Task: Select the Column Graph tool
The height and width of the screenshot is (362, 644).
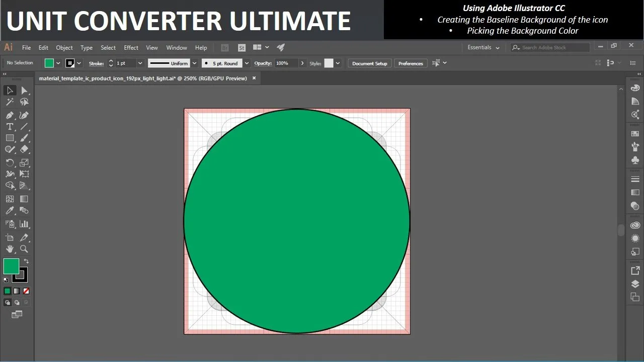Action: [x=24, y=224]
